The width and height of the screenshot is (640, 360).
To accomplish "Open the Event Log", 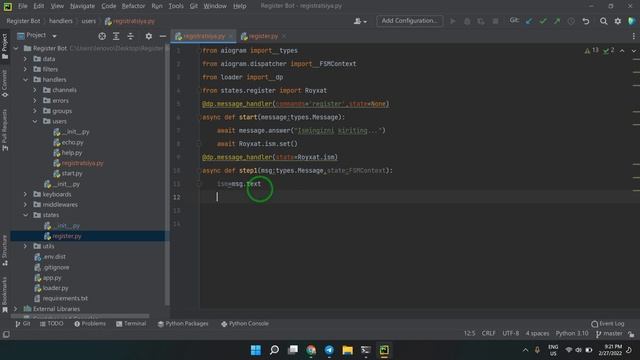I will pyautogui.click(x=608, y=324).
